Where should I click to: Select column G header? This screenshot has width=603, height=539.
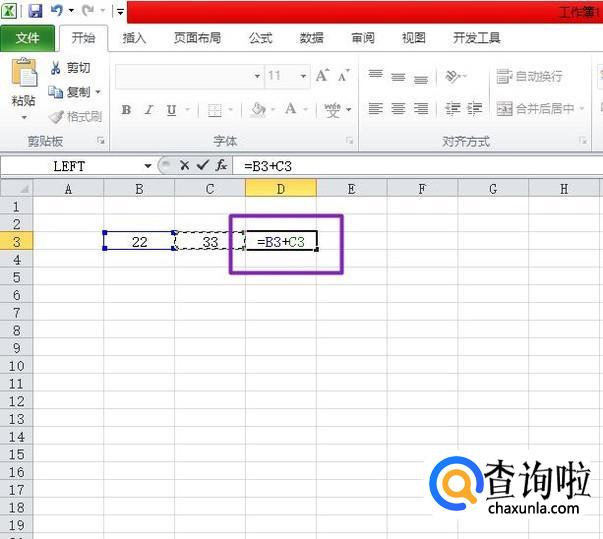point(493,188)
